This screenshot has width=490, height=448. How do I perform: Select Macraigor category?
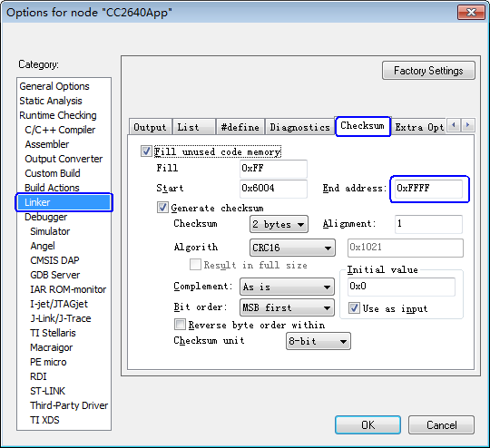click(x=51, y=347)
